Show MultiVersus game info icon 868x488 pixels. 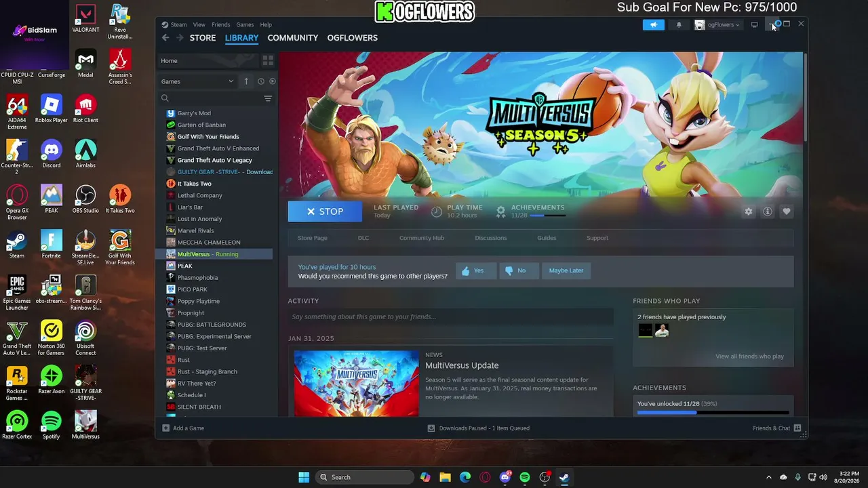tap(768, 211)
